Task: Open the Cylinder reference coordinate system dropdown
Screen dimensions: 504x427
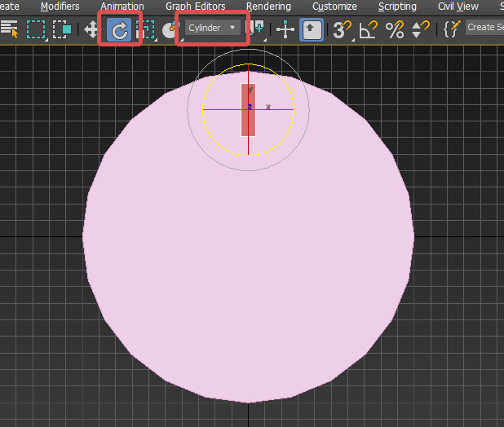Action: coord(213,28)
